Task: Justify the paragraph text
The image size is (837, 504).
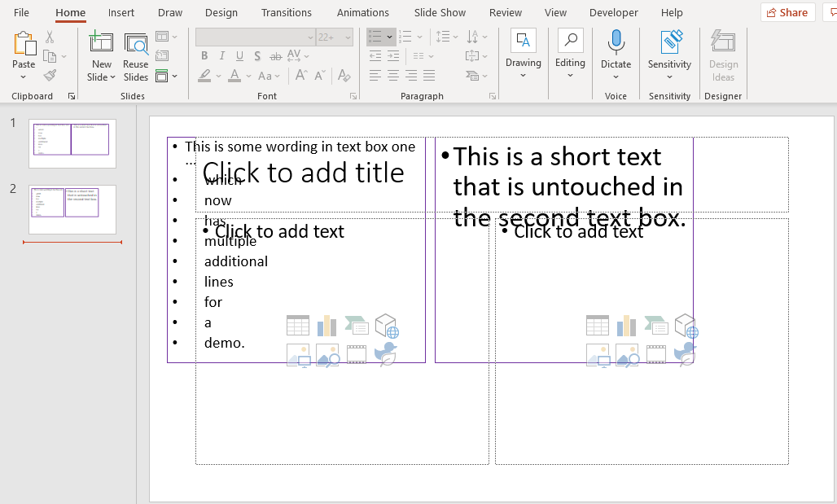Action: 429,75
